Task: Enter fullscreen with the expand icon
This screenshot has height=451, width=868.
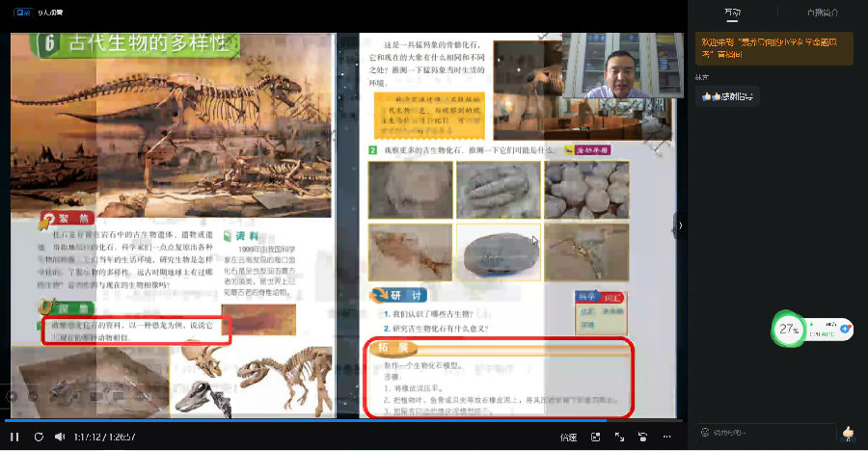Action: tap(619, 438)
